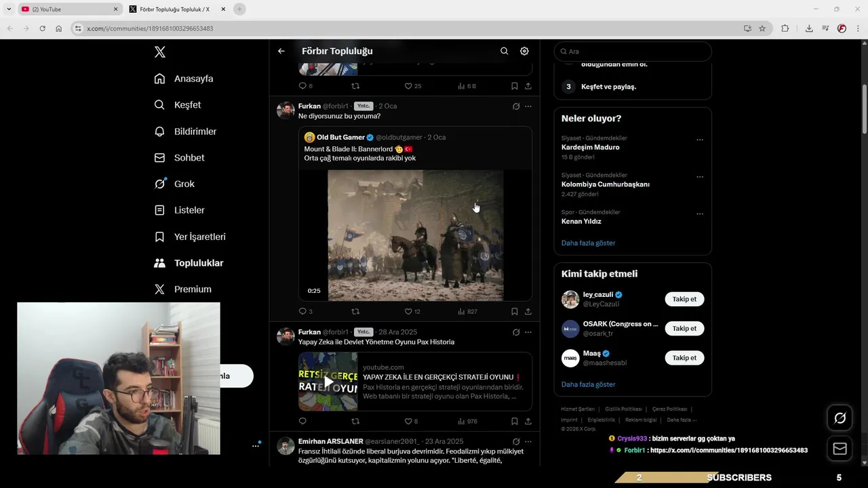Image resolution: width=868 pixels, height=488 pixels.
Task: Open Listeler in the sidebar
Action: pyautogui.click(x=179, y=210)
